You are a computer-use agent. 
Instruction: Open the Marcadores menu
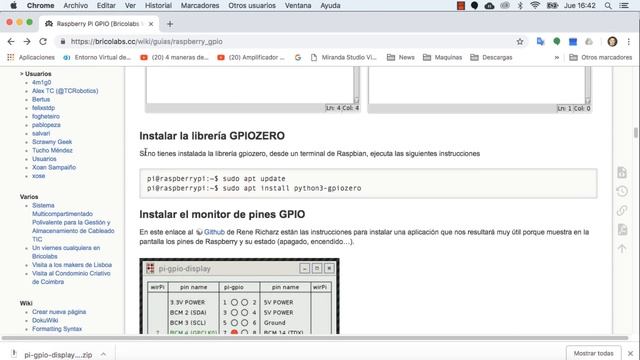200,6
